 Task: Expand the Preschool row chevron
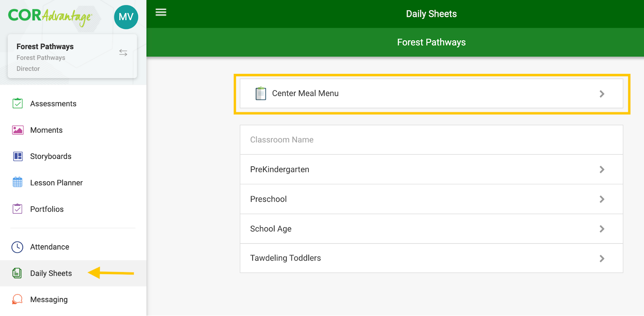click(x=602, y=199)
